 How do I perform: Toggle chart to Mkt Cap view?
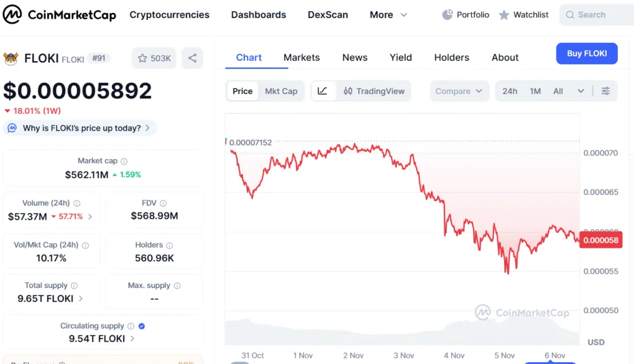click(x=281, y=90)
